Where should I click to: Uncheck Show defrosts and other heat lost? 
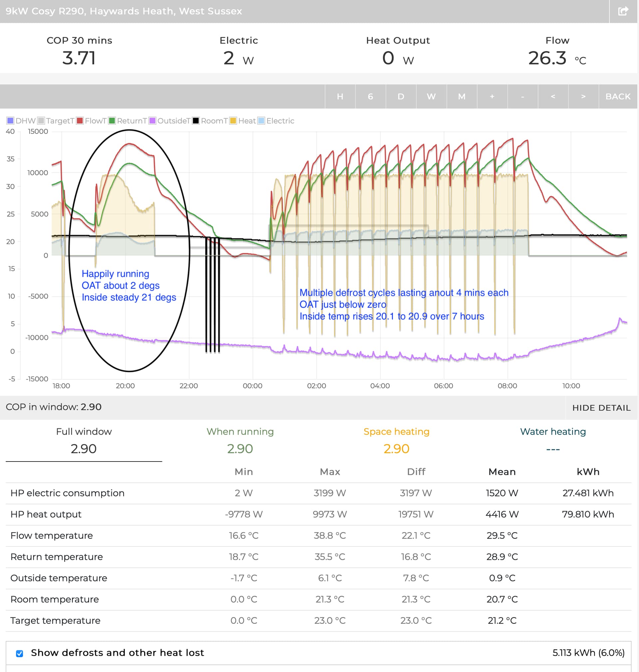[19, 653]
